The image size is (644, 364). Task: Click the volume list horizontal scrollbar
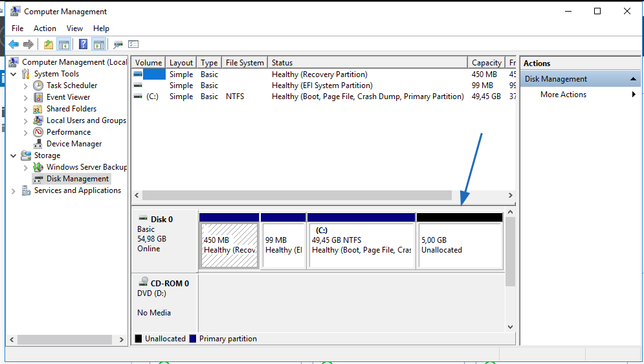point(296,195)
